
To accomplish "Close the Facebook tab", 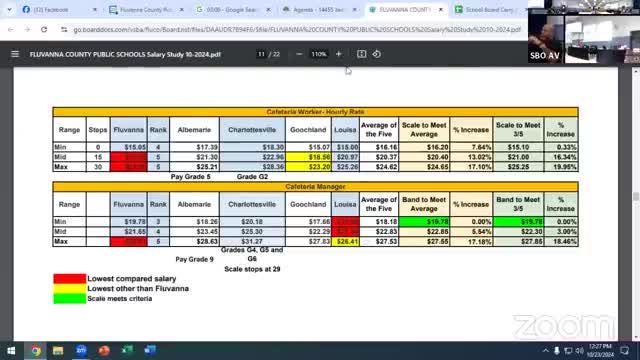I will 95,9.
